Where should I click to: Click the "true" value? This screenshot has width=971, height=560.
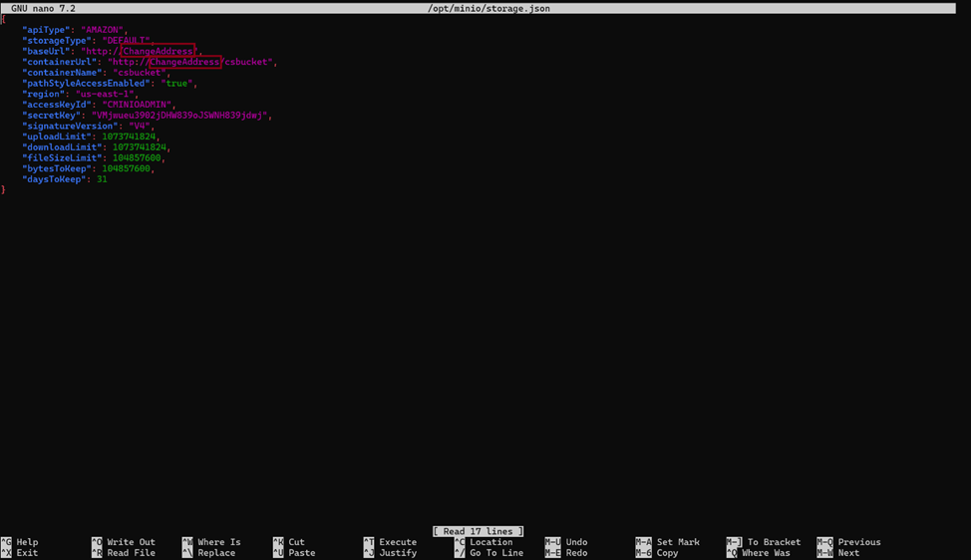[x=177, y=83]
